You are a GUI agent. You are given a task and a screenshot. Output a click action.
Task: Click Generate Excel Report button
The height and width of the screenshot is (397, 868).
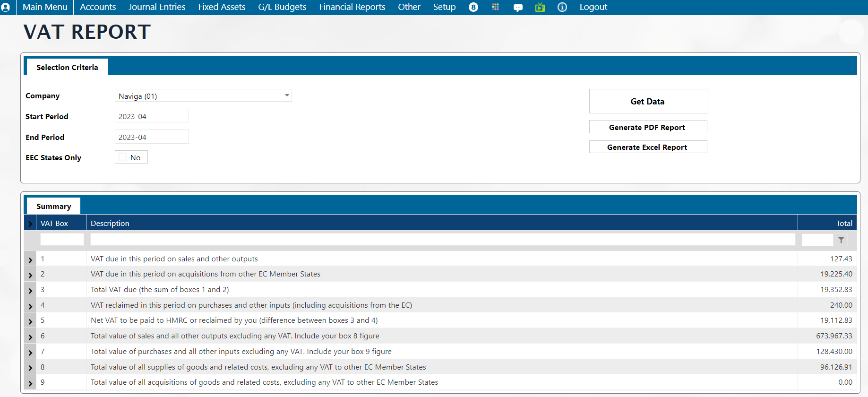[x=648, y=147]
